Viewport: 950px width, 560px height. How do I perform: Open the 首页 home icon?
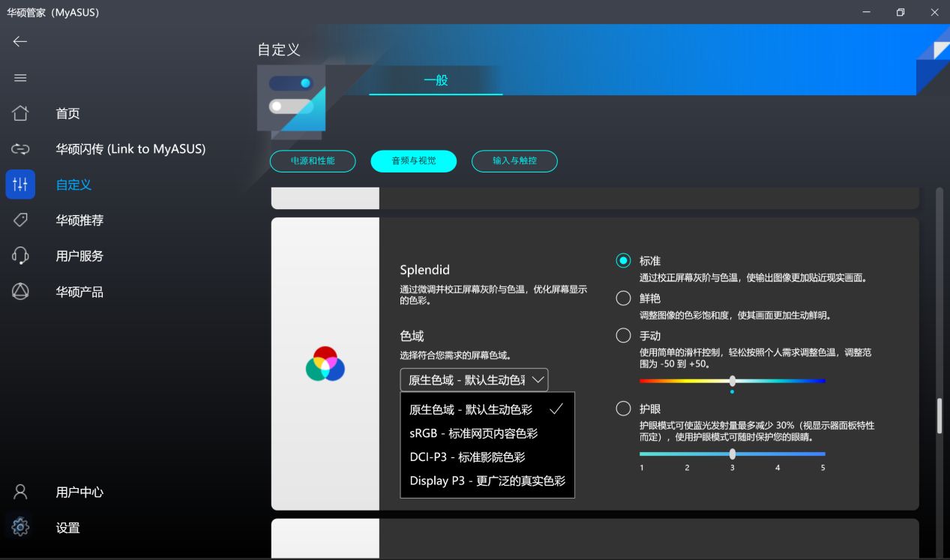point(20,113)
